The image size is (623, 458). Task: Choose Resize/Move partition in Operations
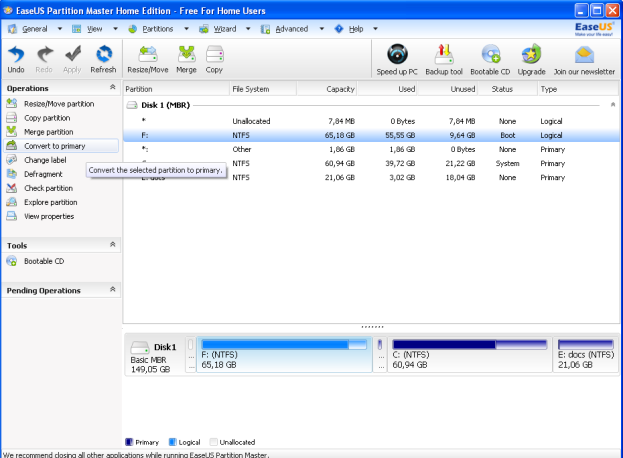click(59, 104)
